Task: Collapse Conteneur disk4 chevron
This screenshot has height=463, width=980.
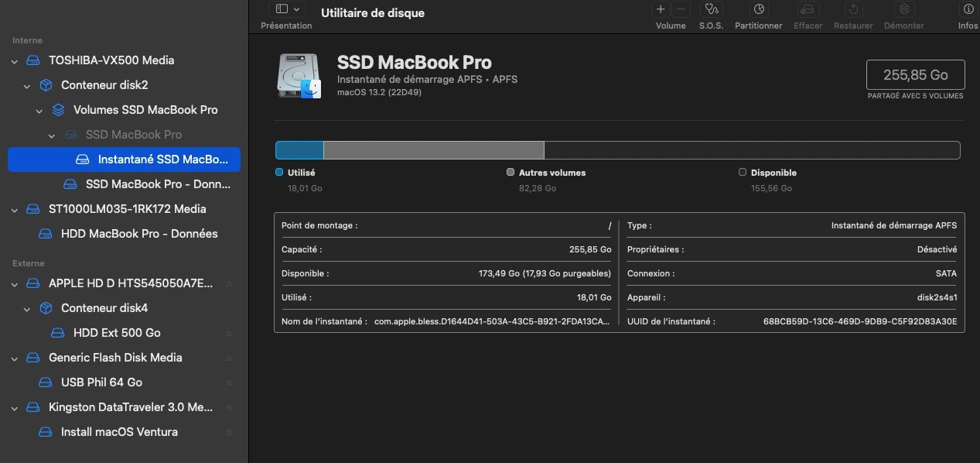Action: 27,308
